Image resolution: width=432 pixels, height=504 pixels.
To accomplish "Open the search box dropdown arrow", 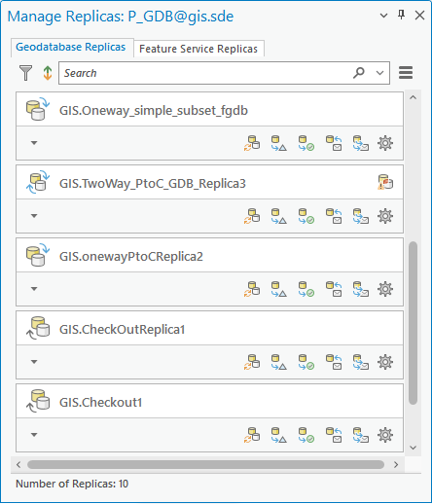I will [x=379, y=73].
